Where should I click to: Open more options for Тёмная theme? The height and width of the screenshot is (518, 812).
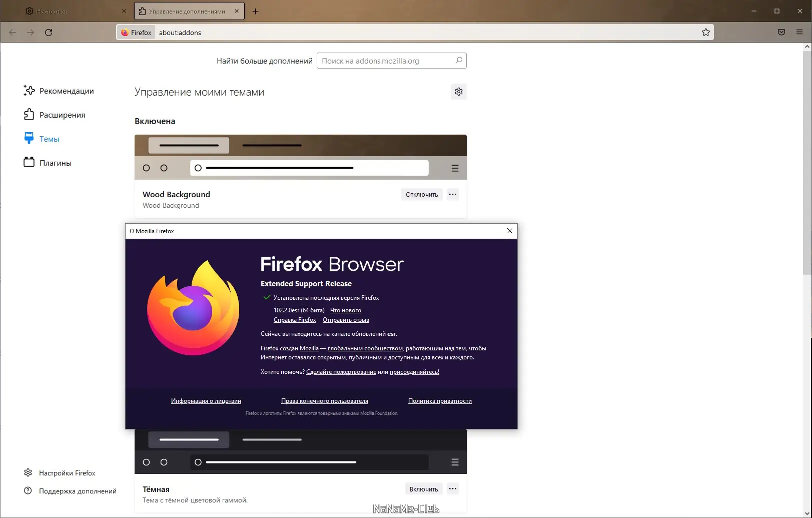click(x=453, y=489)
